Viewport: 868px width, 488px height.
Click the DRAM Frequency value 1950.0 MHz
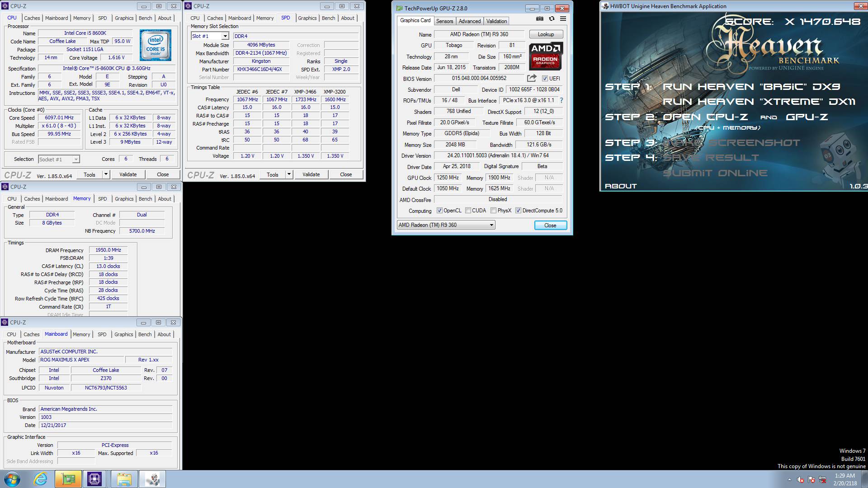108,250
